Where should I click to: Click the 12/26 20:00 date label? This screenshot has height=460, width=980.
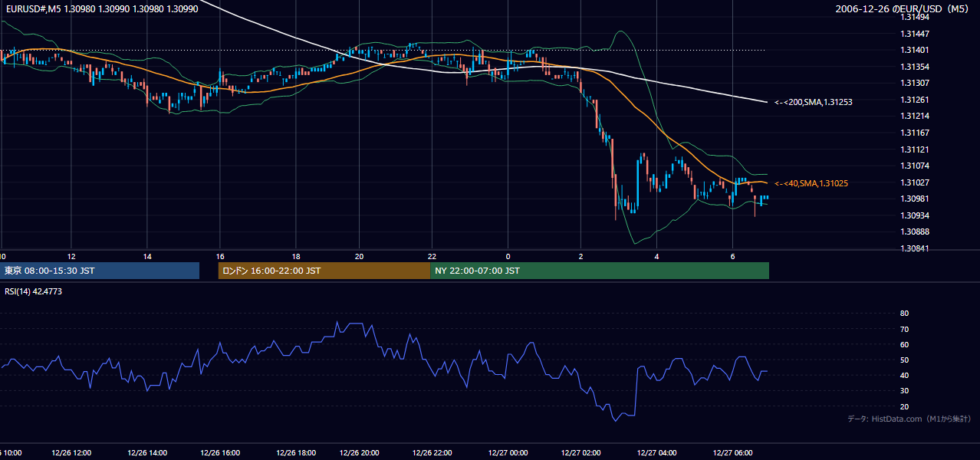tap(358, 453)
